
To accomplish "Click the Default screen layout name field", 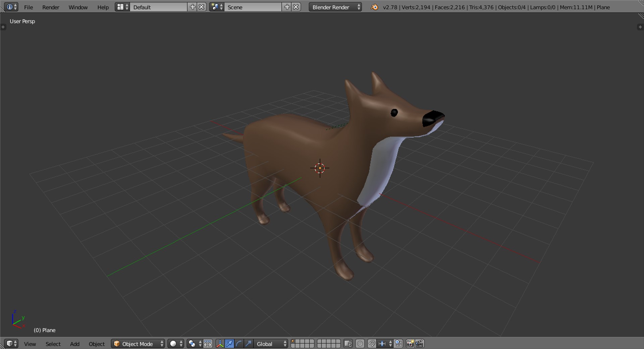I will [x=159, y=7].
